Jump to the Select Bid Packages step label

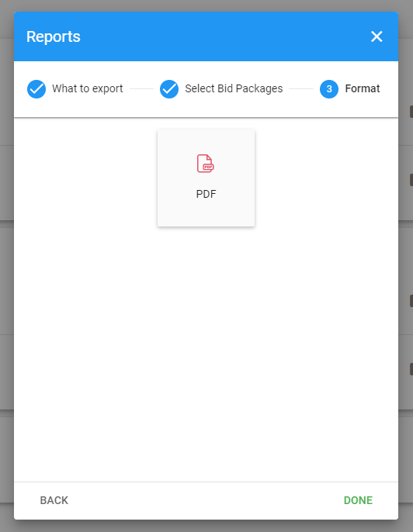pyautogui.click(x=234, y=88)
